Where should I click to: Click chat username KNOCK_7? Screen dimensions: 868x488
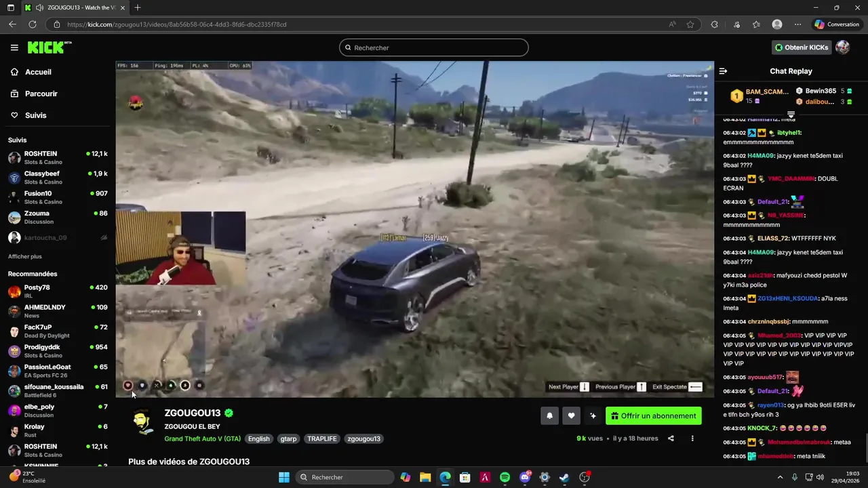tap(762, 428)
